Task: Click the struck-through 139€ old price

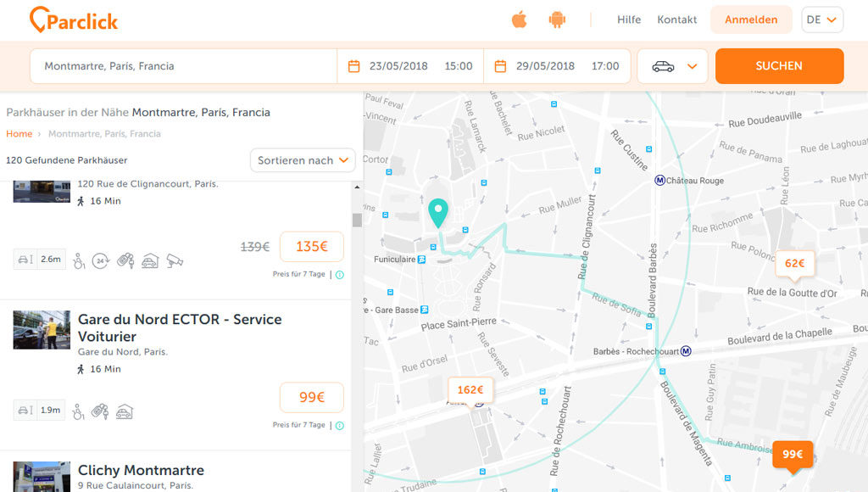Action: pos(255,247)
